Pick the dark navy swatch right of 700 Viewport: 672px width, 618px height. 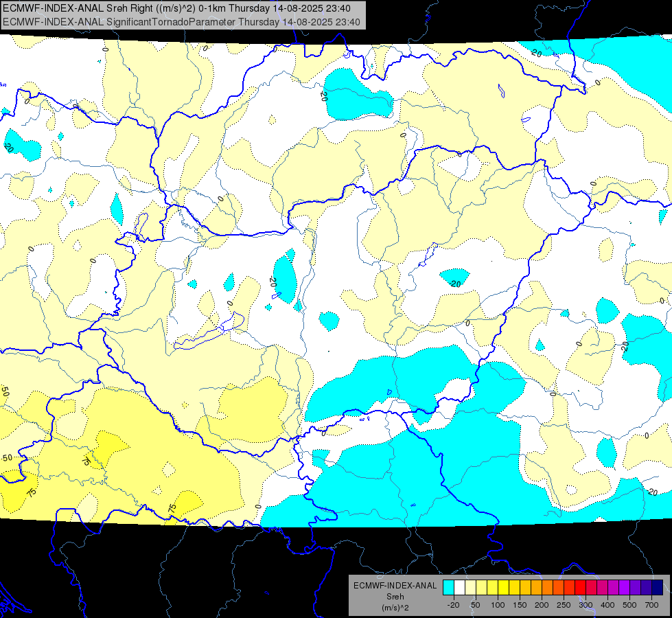pos(658,587)
